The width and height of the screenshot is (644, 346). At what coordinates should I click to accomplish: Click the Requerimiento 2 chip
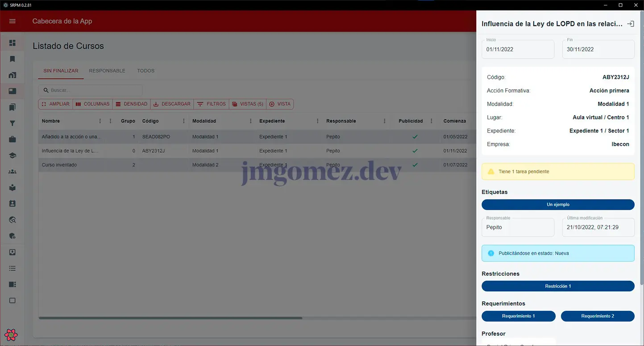(597, 316)
